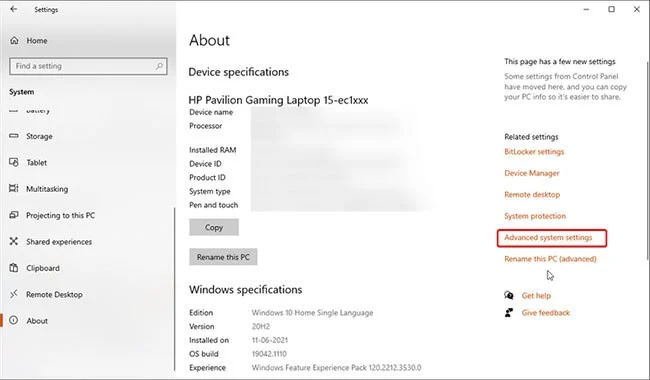Click the 'HP Pavilion Gaming Laptop 15-ec1xxx' text
Image resolution: width=650 pixels, height=380 pixels.
(278, 100)
